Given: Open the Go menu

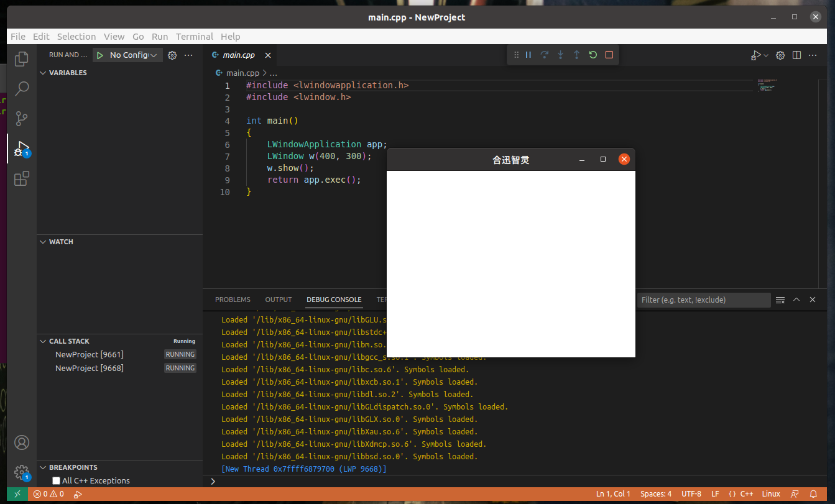Looking at the screenshot, I should pyautogui.click(x=138, y=37).
